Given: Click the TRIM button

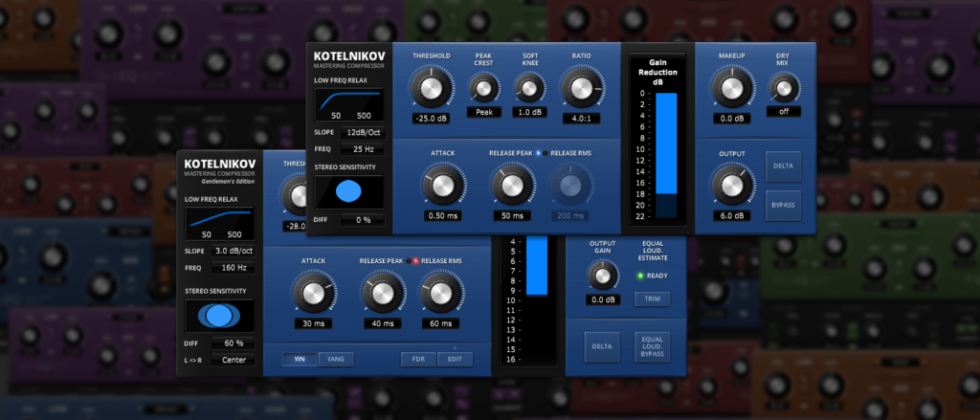Looking at the screenshot, I should [652, 299].
